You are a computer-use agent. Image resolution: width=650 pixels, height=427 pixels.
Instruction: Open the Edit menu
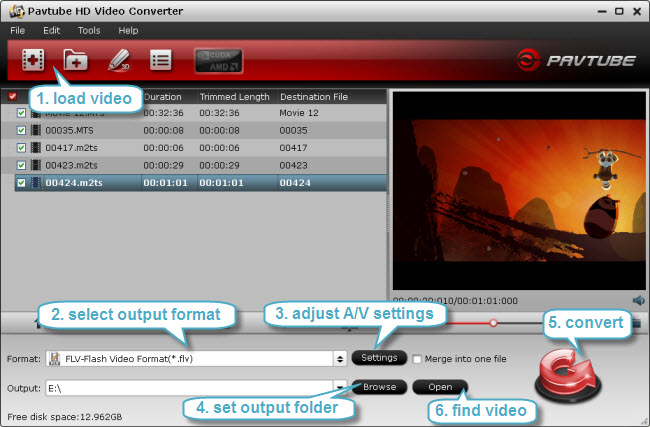click(51, 31)
